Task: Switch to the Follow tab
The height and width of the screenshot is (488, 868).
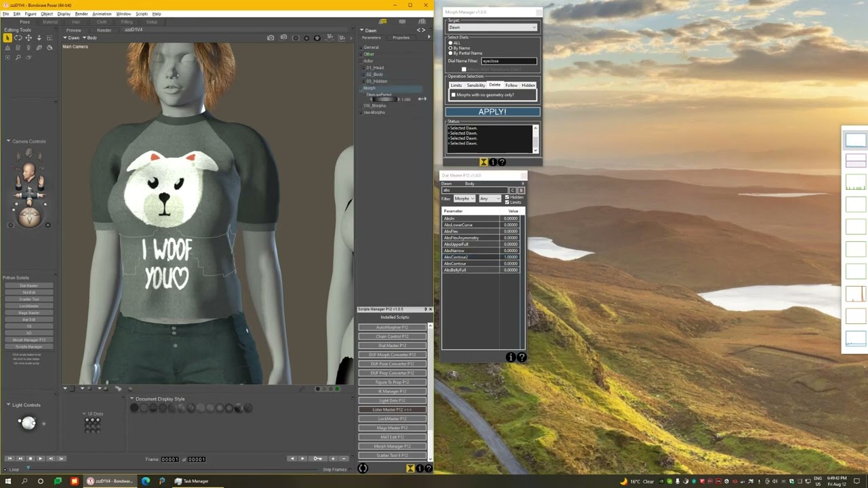Action: pos(511,85)
